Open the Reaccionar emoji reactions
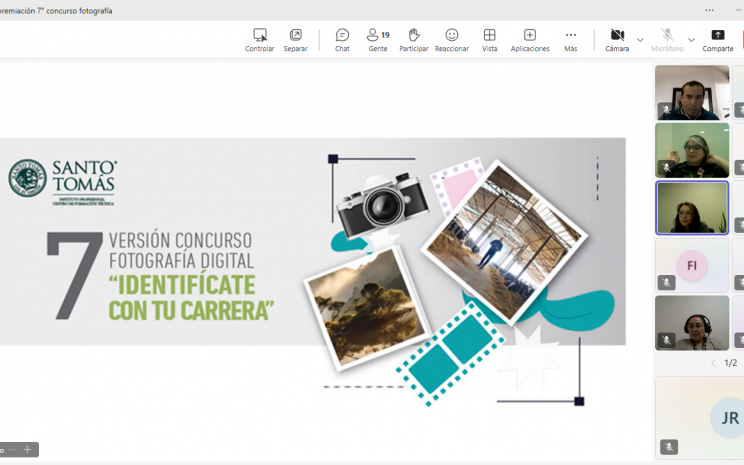Viewport: 744px width, 465px height. click(x=452, y=40)
